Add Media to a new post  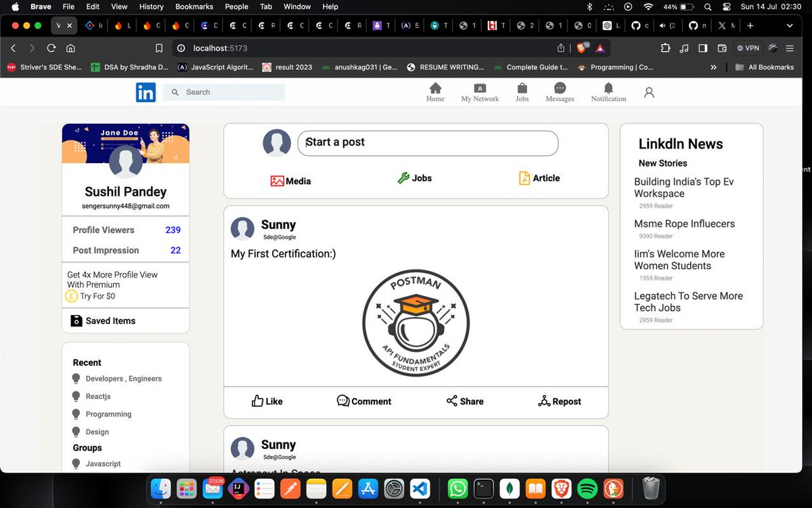[291, 181]
